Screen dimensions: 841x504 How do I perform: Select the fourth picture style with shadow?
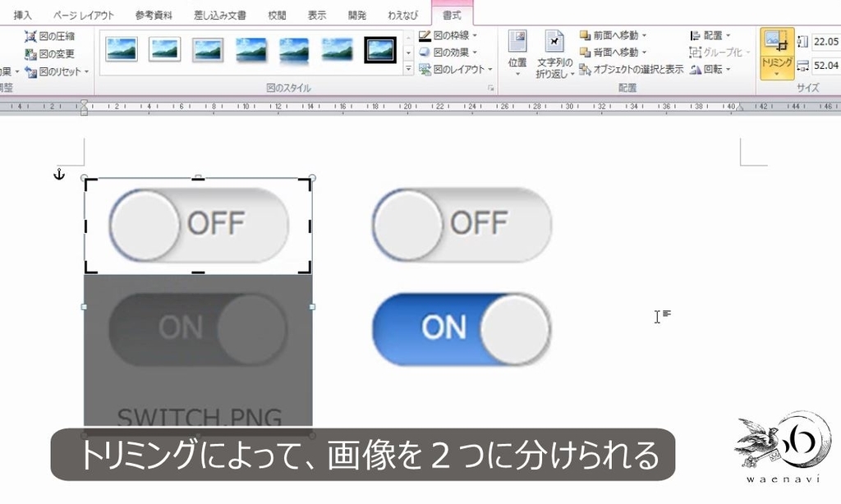pos(250,49)
